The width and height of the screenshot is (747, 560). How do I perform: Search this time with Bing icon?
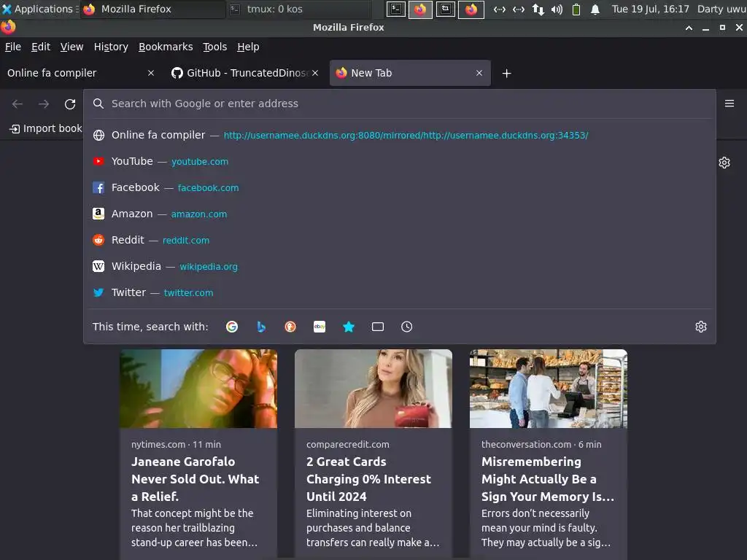coord(261,327)
